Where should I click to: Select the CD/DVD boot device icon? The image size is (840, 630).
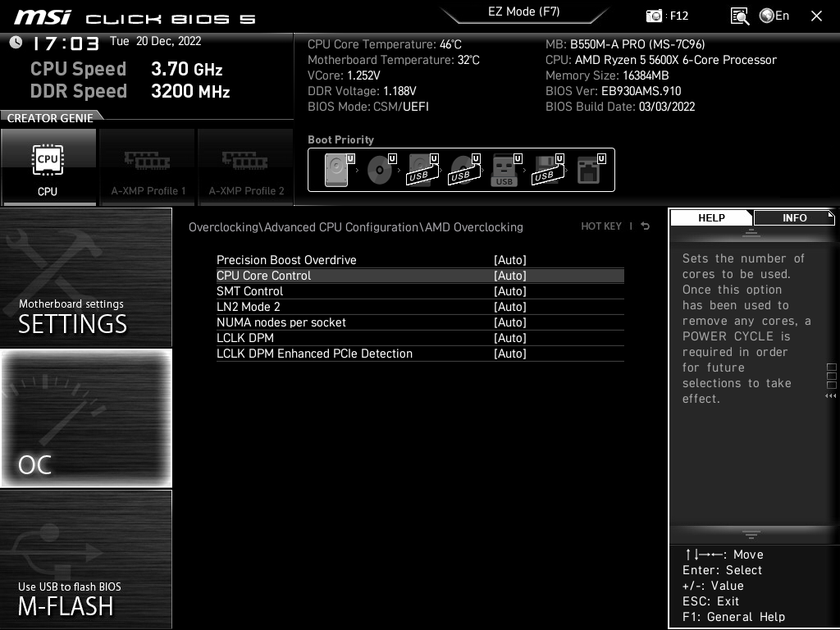[x=381, y=170]
